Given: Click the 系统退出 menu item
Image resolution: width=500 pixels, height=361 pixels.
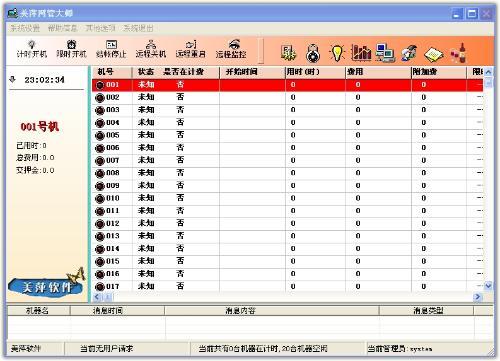Looking at the screenshot, I should click(138, 28).
